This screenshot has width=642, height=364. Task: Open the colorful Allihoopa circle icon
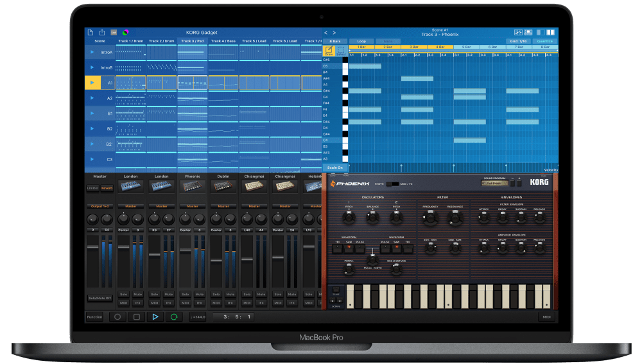(126, 32)
